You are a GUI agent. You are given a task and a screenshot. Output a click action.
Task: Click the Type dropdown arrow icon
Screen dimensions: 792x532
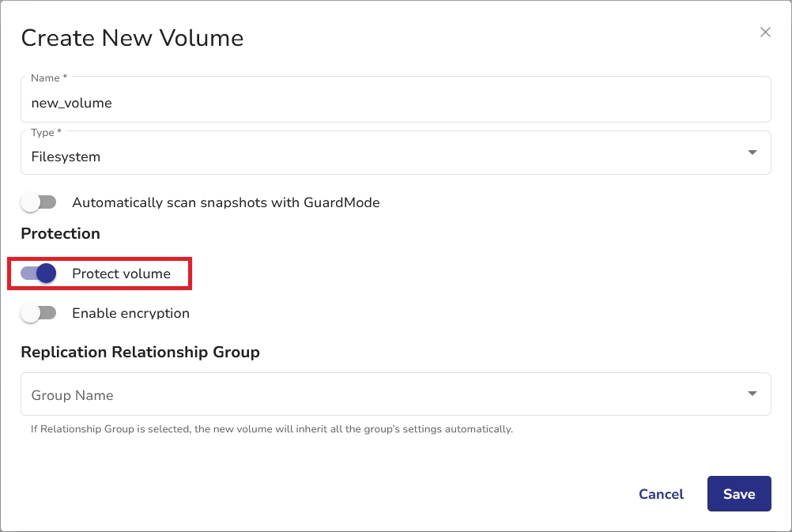(752, 153)
